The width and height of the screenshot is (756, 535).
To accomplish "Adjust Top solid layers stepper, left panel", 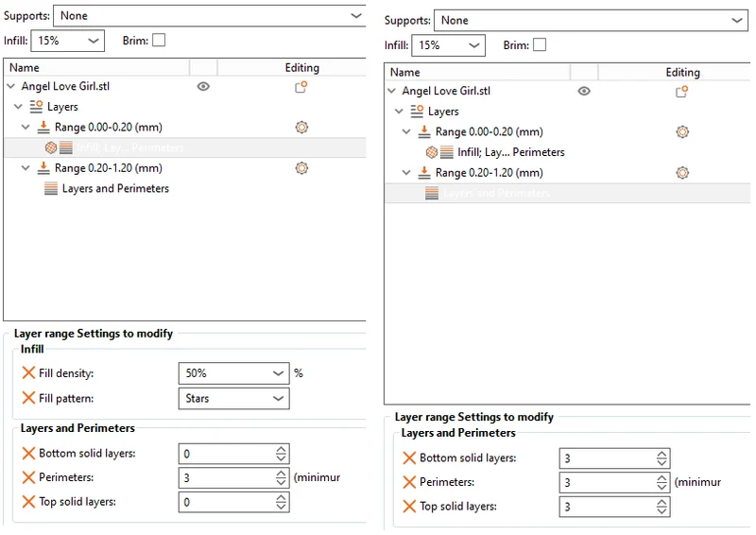I will (281, 502).
